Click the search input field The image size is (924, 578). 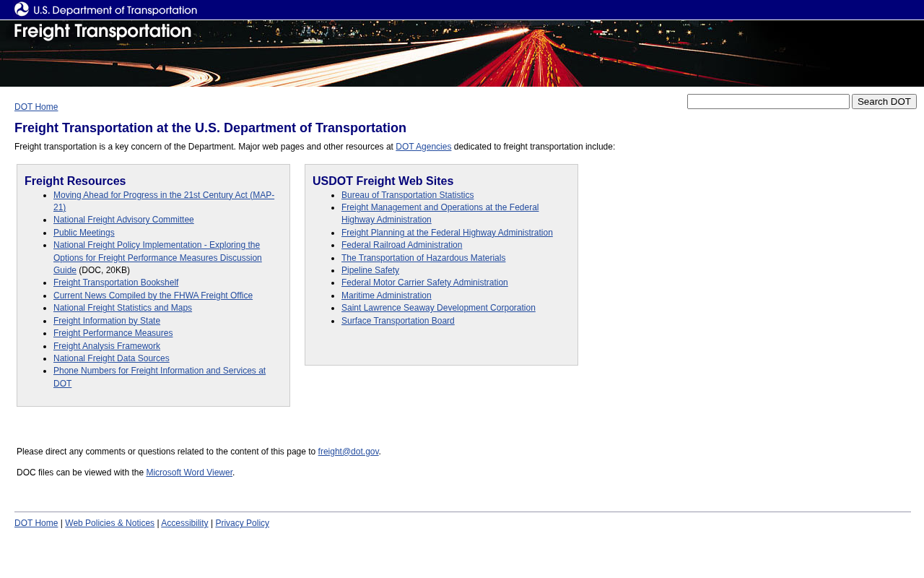click(768, 102)
